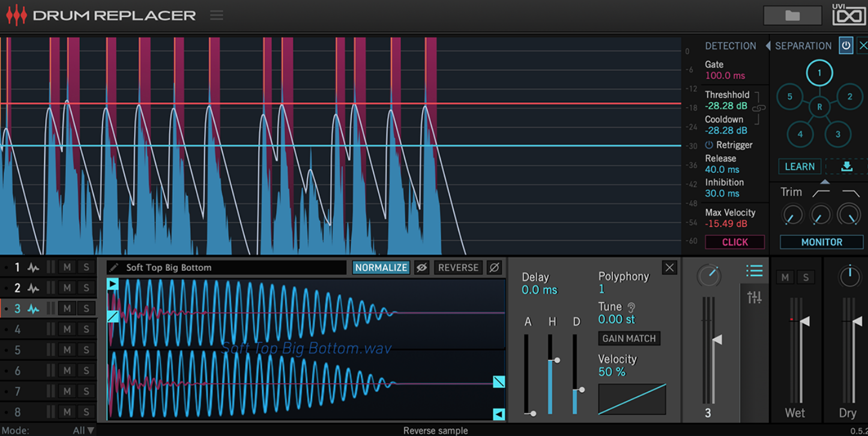The image size is (868, 436).
Task: Click the download icon next to LEARN
Action: (846, 166)
